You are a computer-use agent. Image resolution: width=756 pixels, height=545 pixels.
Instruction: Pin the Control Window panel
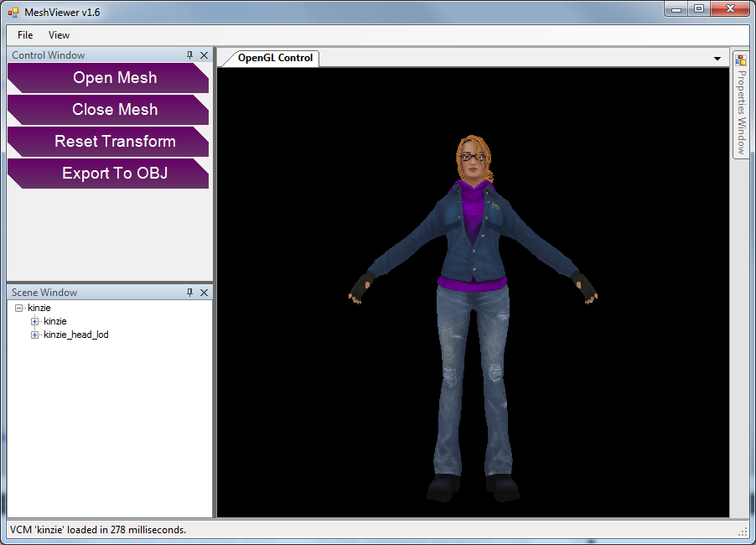point(190,55)
